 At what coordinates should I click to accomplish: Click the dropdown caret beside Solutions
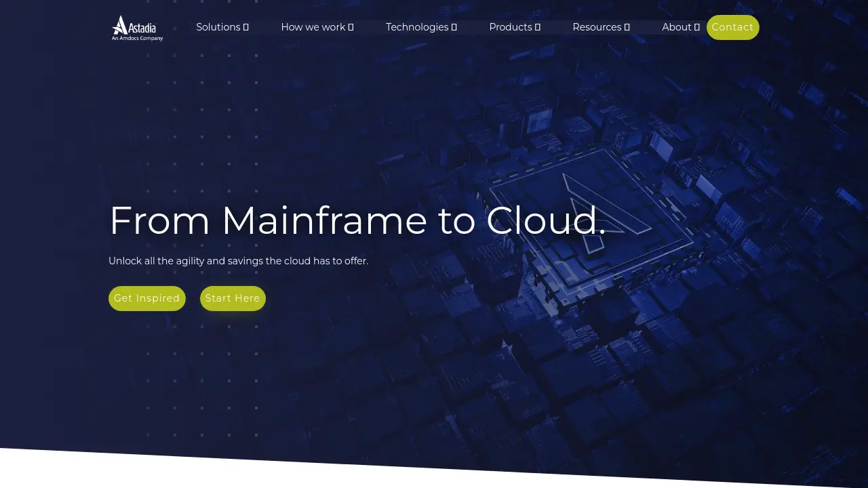click(246, 27)
